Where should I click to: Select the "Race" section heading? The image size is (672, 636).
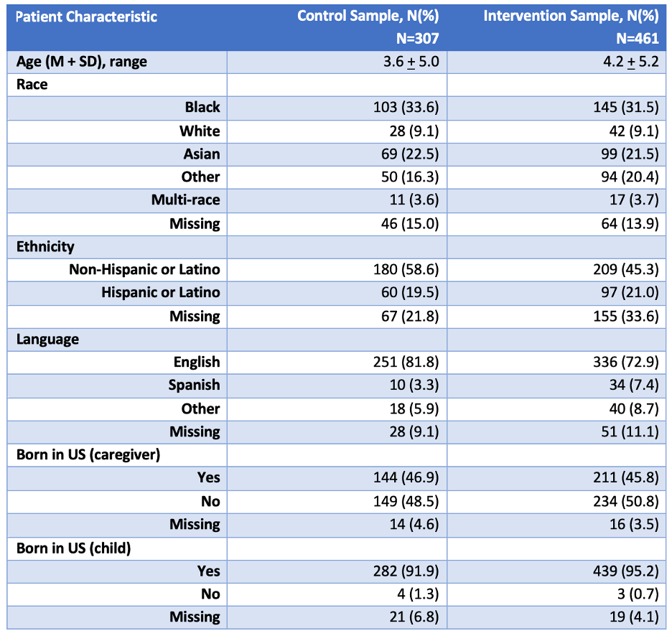tap(32, 85)
